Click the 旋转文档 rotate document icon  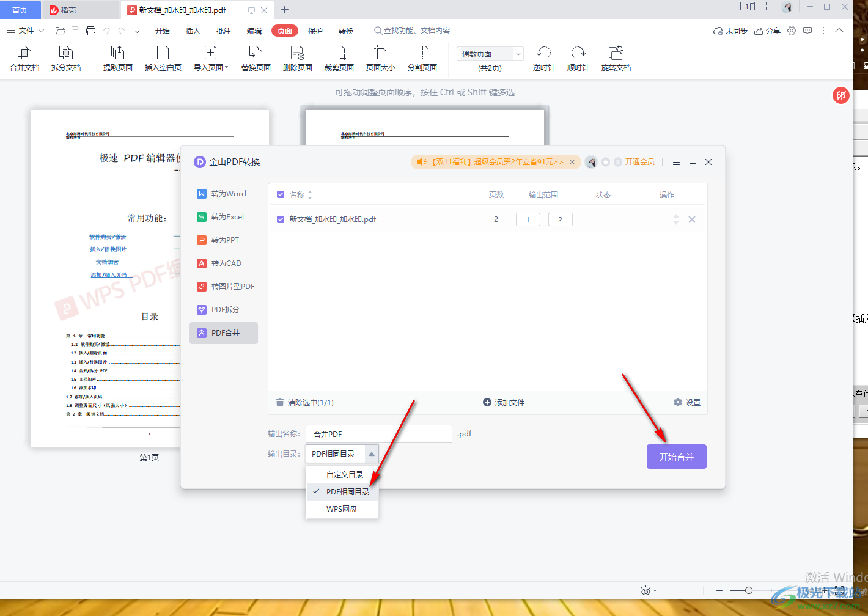(616, 59)
